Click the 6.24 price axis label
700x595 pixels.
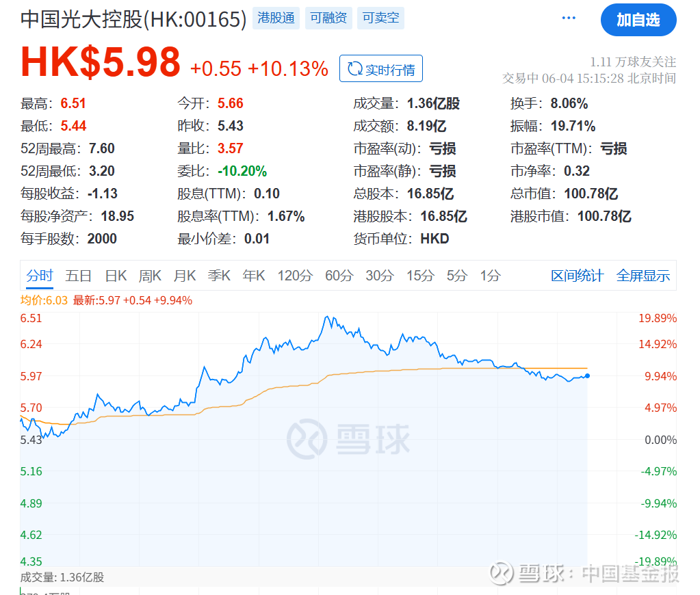(x=31, y=344)
